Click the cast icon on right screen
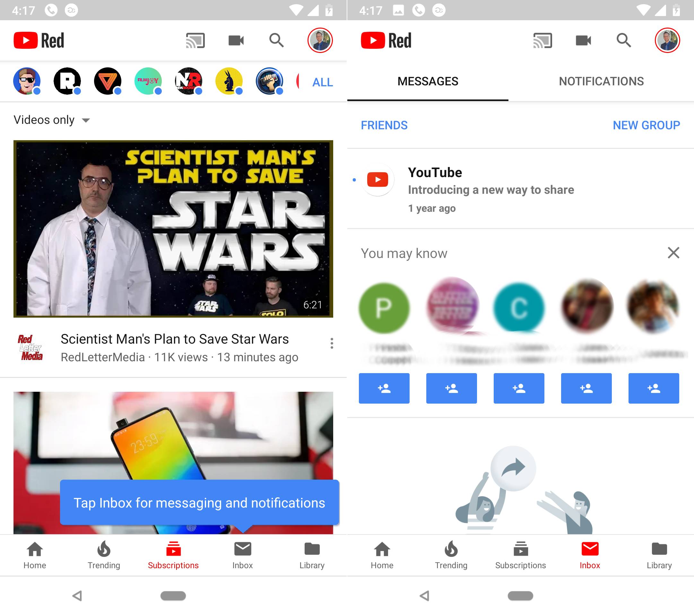The height and width of the screenshot is (616, 694). (541, 40)
